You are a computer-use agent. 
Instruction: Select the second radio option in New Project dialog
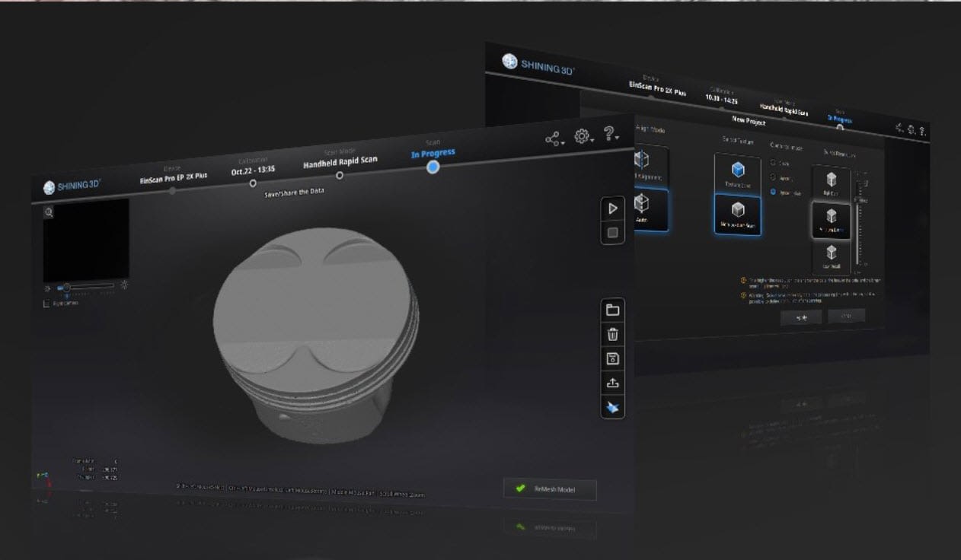774,177
